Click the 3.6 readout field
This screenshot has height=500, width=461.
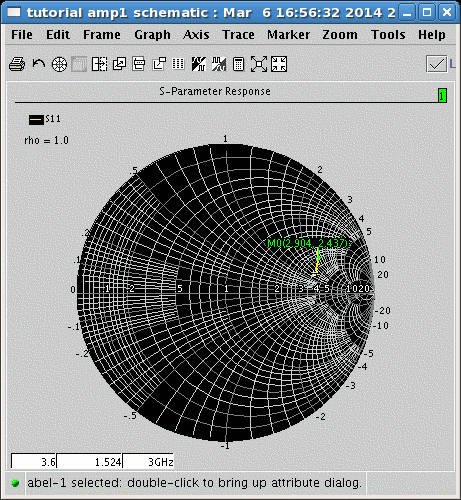(x=34, y=461)
